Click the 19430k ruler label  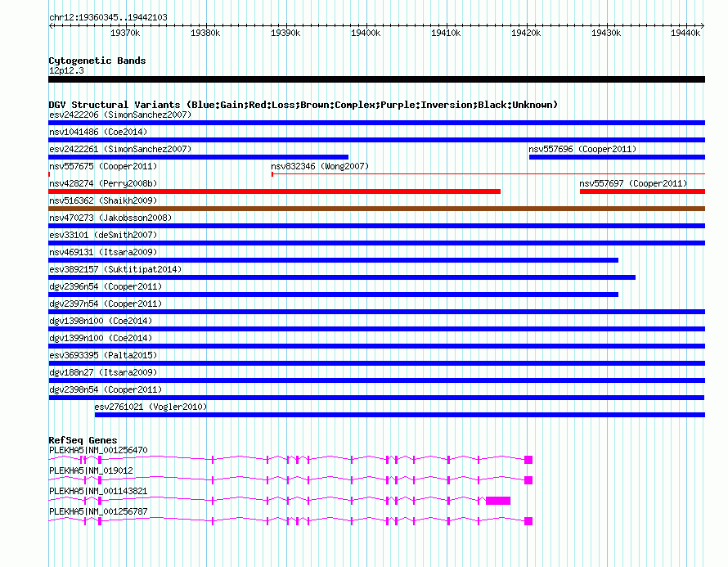tap(606, 33)
